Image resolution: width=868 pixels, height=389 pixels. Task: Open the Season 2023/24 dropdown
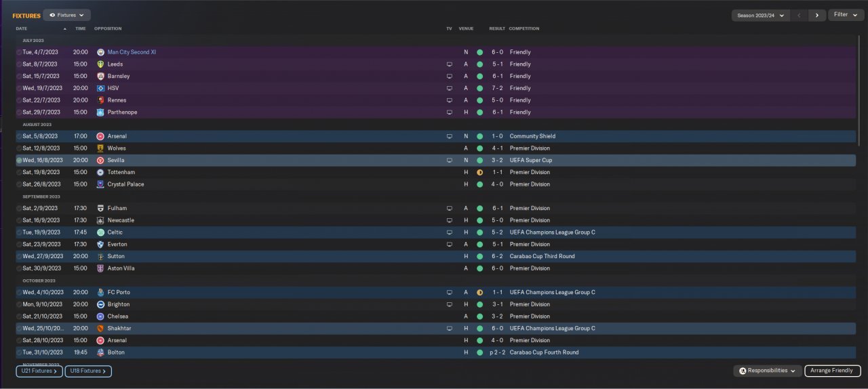pos(760,15)
